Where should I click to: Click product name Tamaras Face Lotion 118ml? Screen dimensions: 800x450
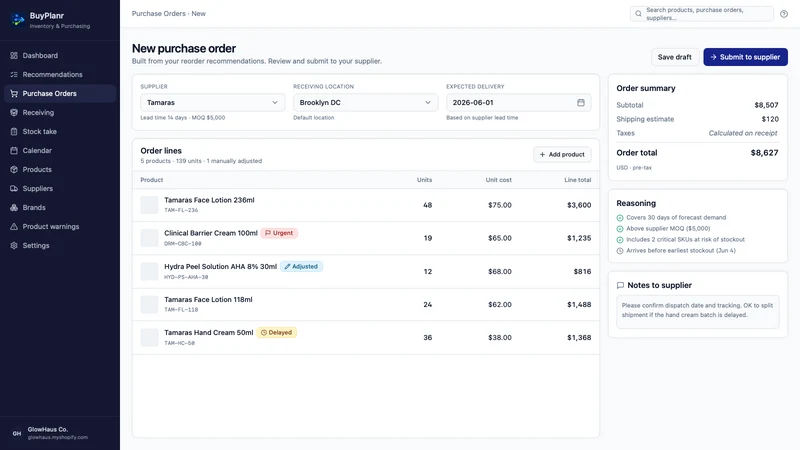(208, 299)
